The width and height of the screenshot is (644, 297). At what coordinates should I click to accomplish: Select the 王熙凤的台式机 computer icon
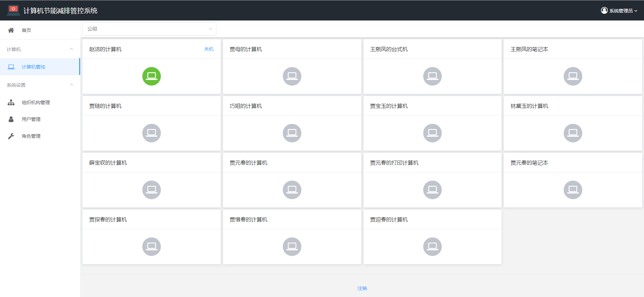coord(432,76)
